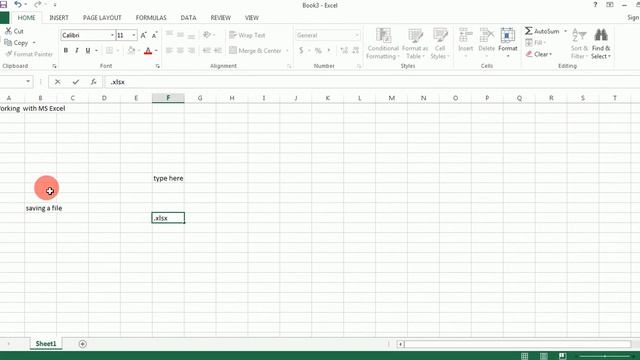
Task: Cut the selected cell content
Action: (x=15, y=31)
